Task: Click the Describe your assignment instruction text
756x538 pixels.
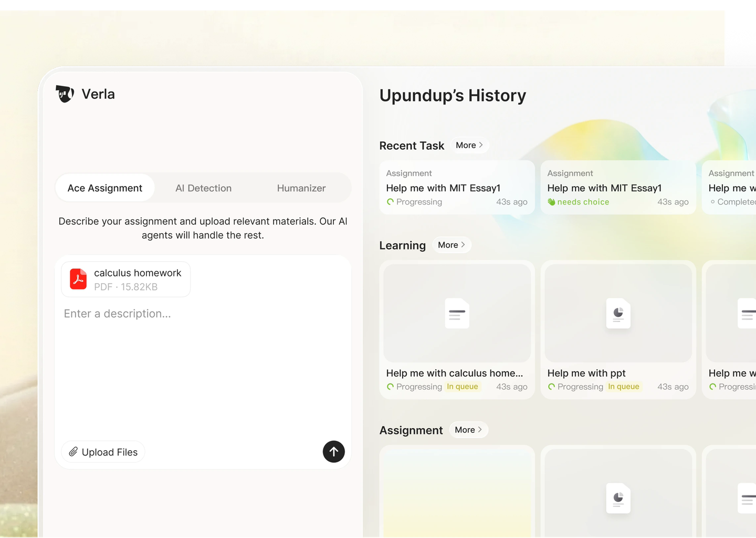Action: (203, 229)
